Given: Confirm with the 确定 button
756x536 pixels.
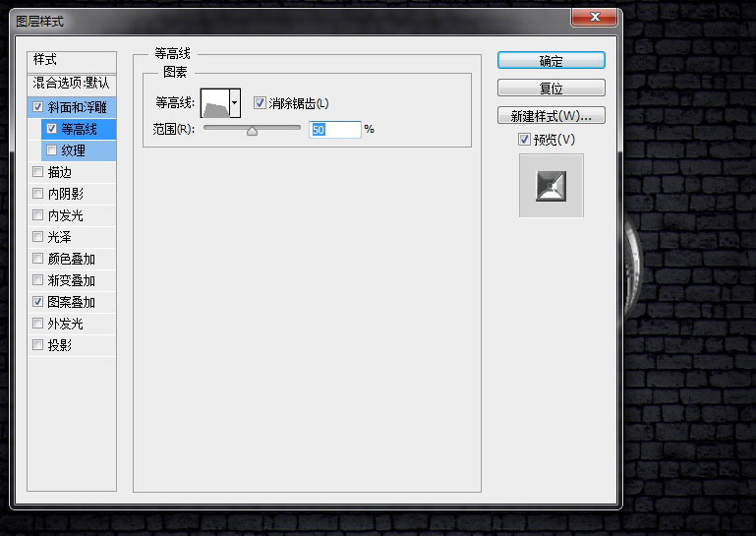Looking at the screenshot, I should tap(552, 61).
